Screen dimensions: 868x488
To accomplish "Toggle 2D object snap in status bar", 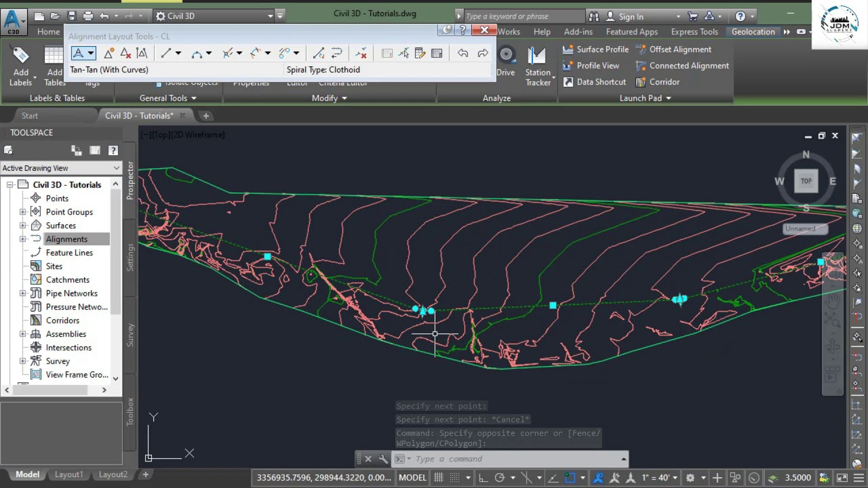I will pyautogui.click(x=570, y=477).
